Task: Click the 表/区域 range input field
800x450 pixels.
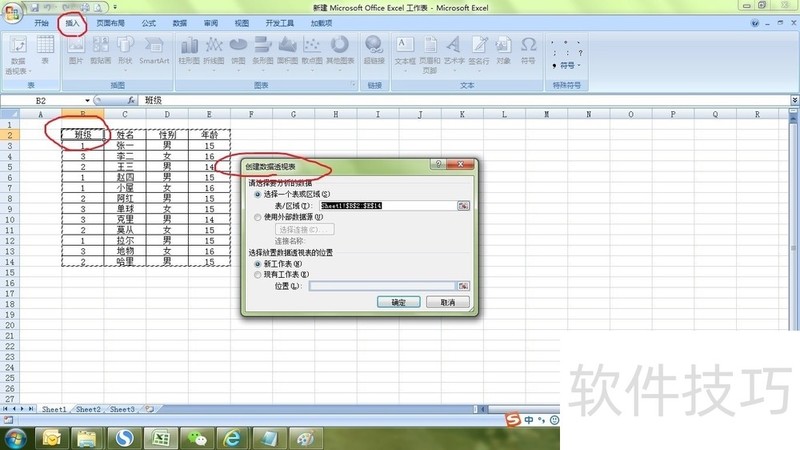Action: pos(388,206)
